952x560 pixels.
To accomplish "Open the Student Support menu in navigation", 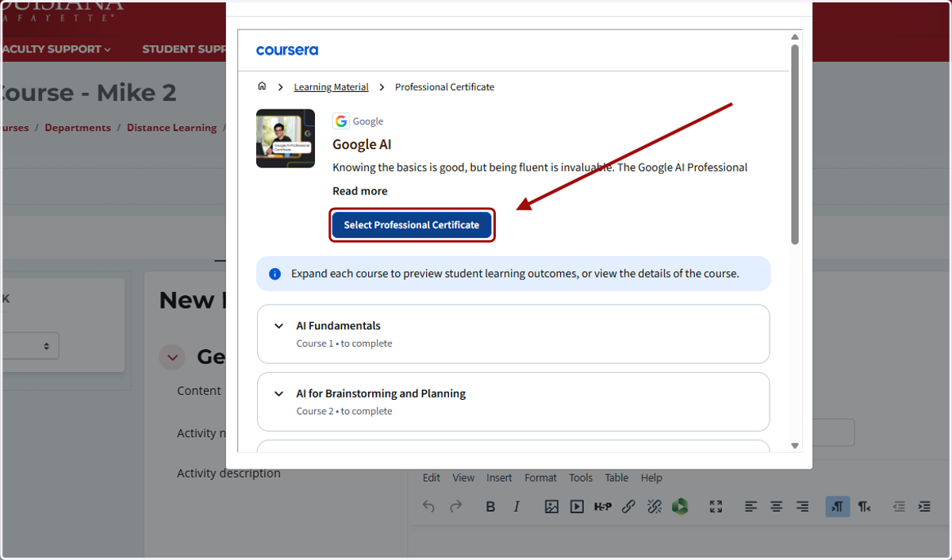I will point(184,49).
